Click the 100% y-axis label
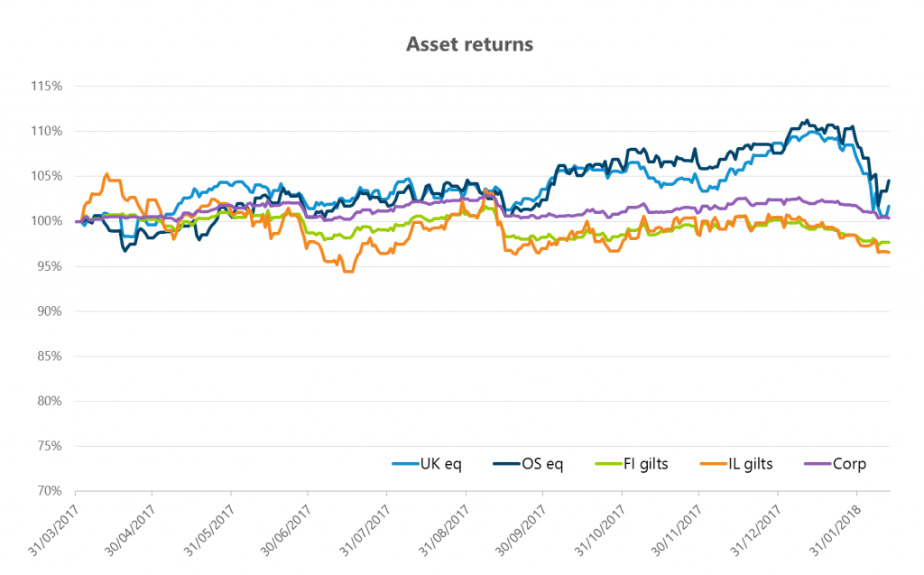The width and height of the screenshot is (924, 575). tap(45, 221)
